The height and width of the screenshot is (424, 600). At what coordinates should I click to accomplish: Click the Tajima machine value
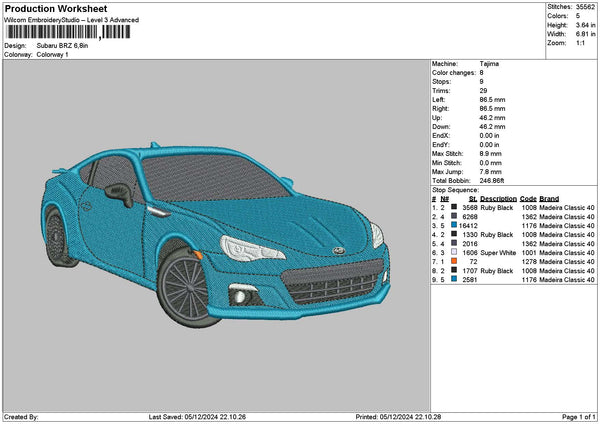[x=490, y=64]
